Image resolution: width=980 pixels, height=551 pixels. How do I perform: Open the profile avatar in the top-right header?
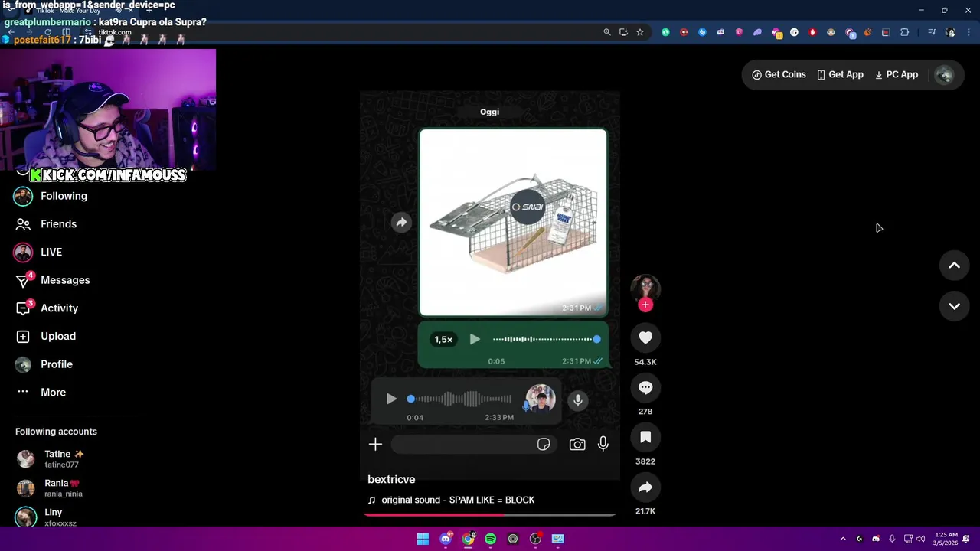pos(944,75)
